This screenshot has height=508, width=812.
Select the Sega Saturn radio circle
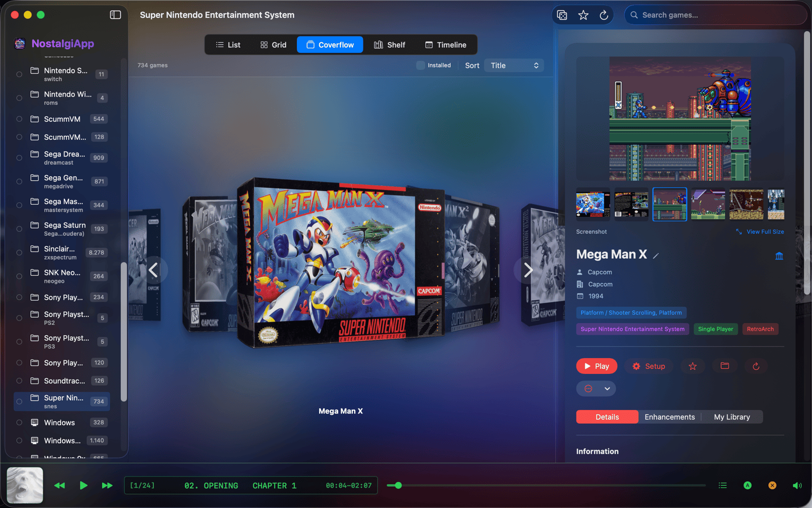click(19, 229)
